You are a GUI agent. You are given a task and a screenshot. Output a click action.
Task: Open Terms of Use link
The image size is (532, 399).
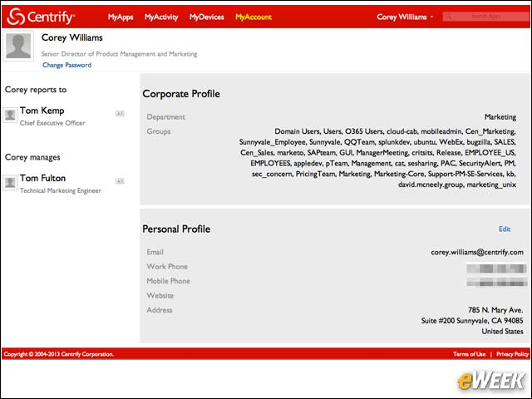469,354
